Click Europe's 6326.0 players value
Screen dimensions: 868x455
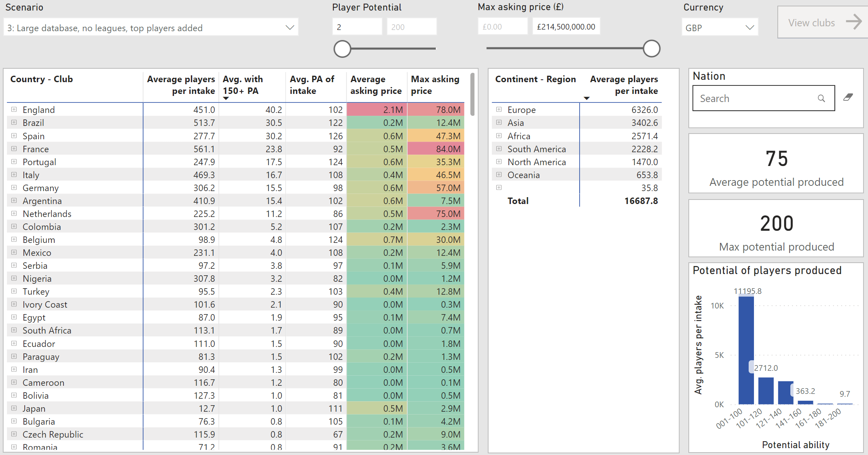[x=644, y=109]
